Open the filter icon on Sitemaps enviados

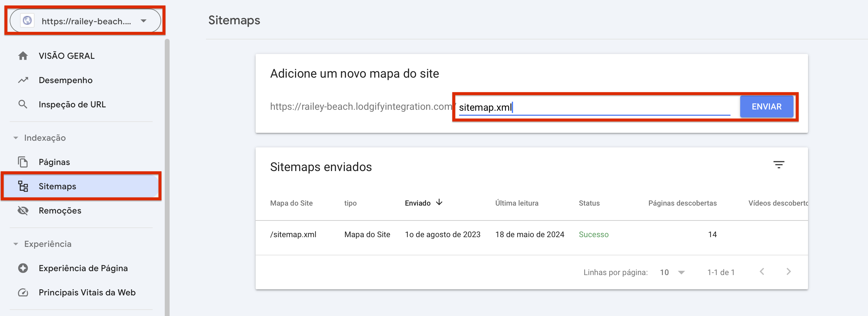point(779,165)
